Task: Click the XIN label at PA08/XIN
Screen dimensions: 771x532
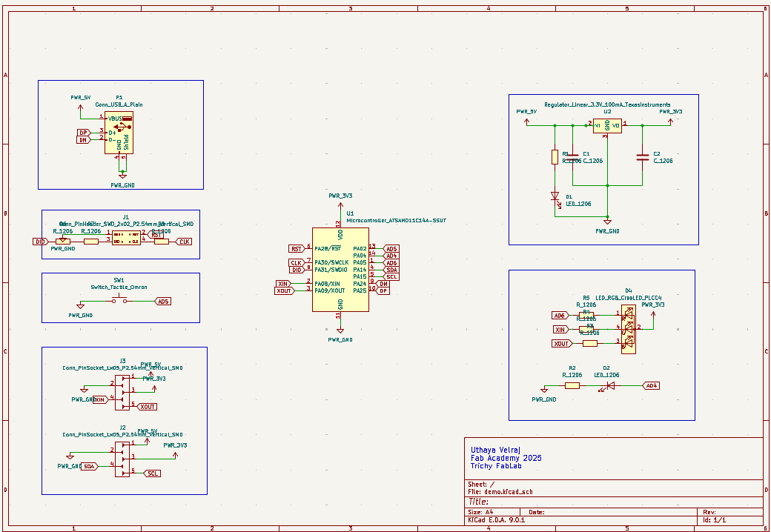Action: coord(282,284)
